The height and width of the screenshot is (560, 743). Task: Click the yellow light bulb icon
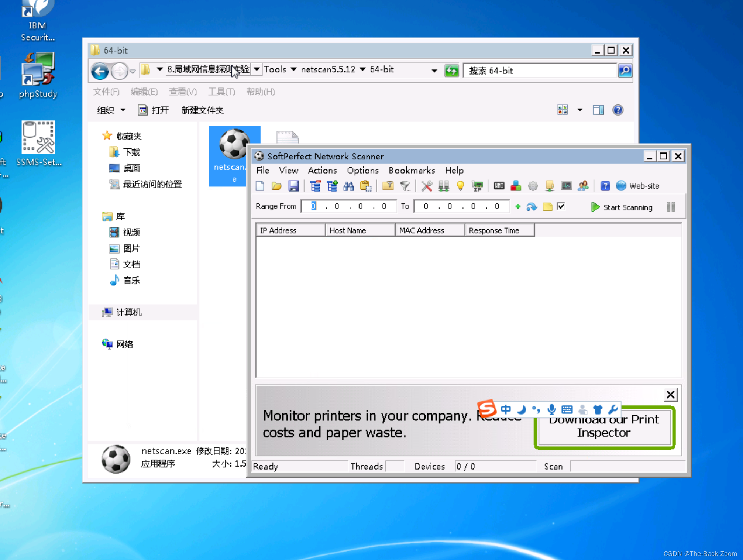[460, 186]
